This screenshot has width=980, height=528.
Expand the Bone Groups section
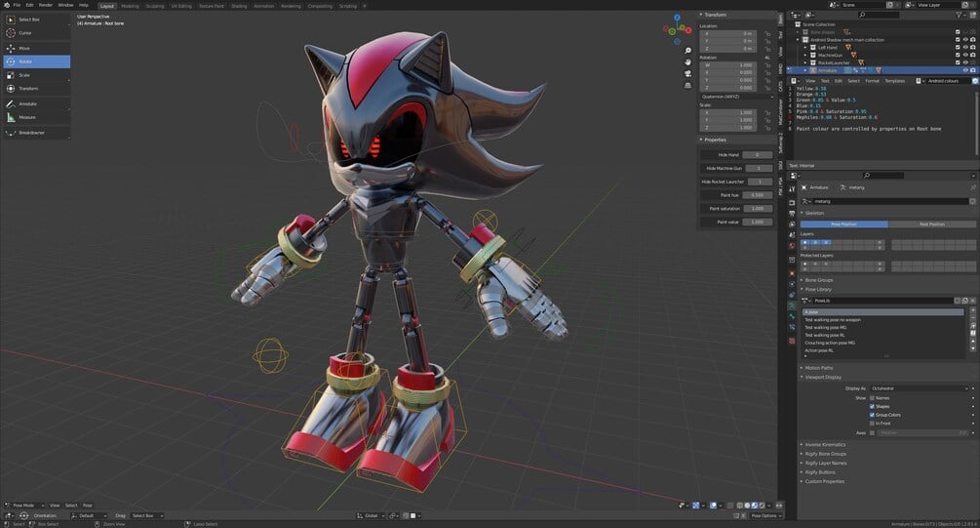tap(818, 280)
